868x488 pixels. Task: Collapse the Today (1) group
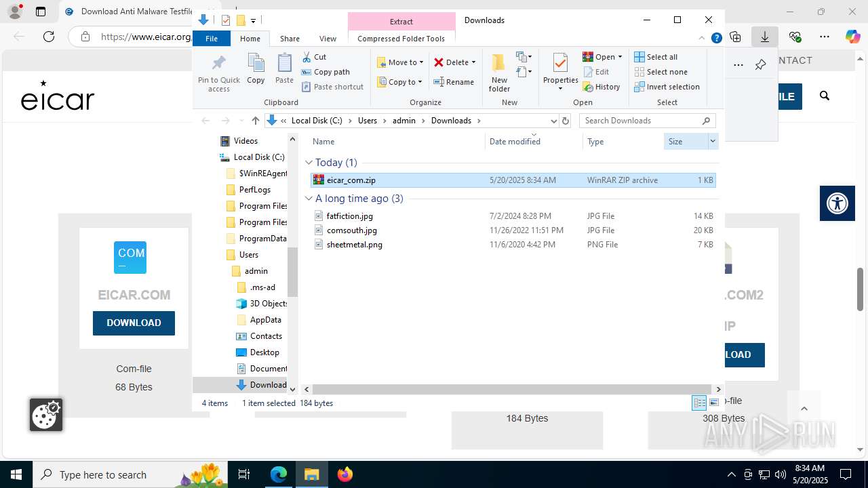[x=309, y=163]
